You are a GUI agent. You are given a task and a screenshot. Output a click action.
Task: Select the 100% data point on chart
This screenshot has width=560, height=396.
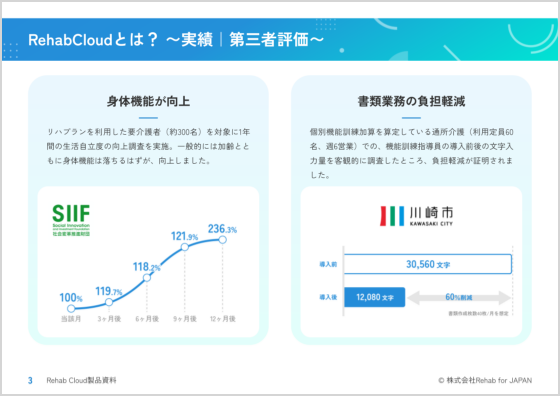(x=71, y=309)
